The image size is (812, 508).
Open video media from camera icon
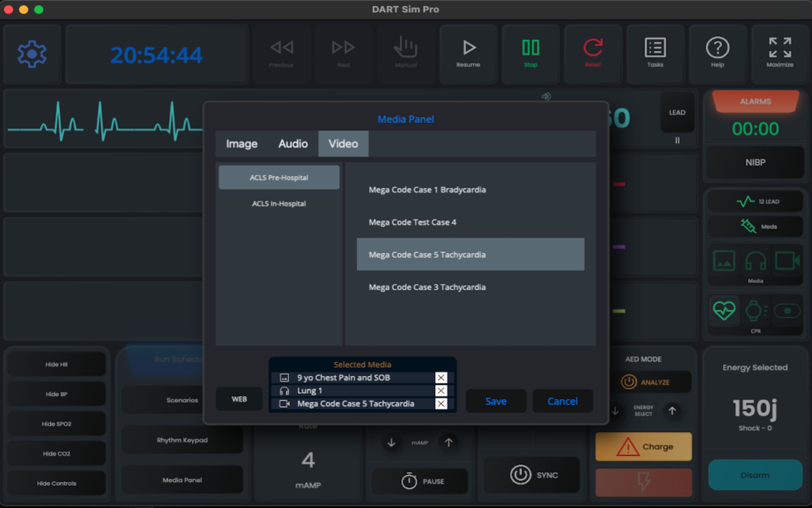tap(787, 261)
